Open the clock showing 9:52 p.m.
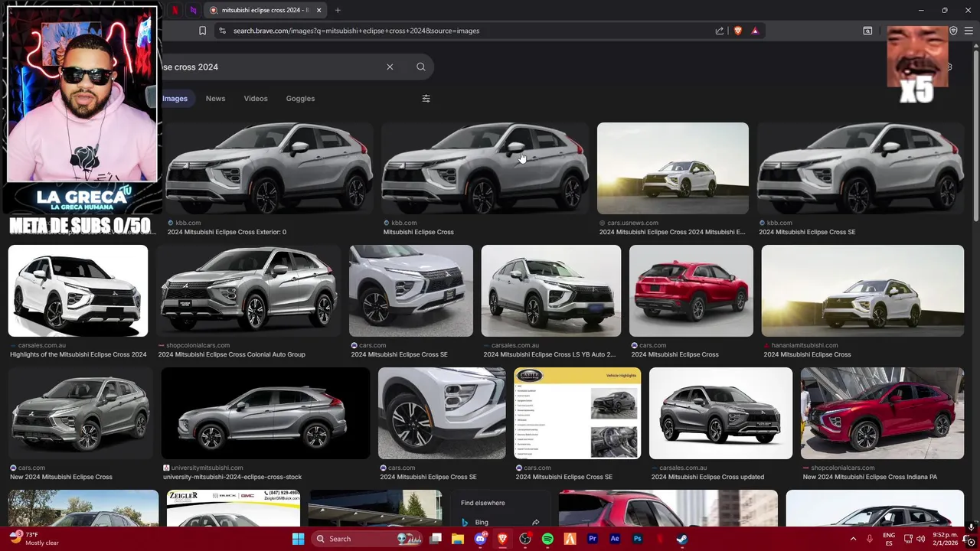980x551 pixels. pyautogui.click(x=945, y=539)
